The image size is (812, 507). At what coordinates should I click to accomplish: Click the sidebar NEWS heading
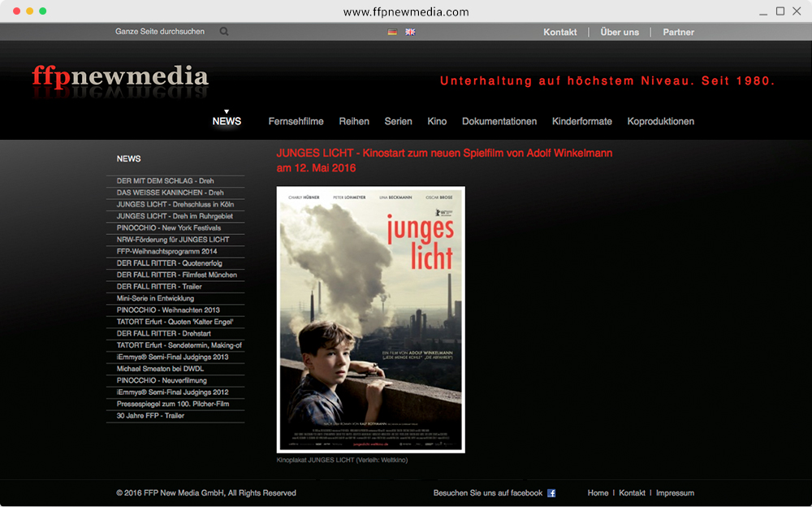pos(128,158)
